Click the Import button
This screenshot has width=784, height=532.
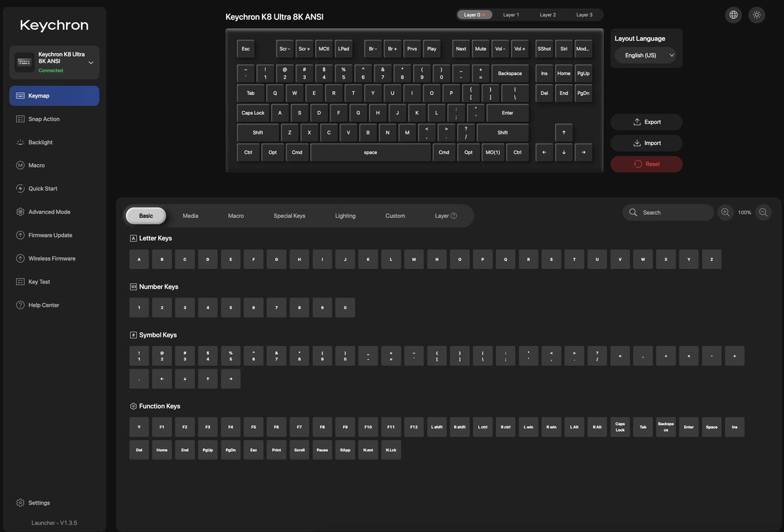point(647,143)
